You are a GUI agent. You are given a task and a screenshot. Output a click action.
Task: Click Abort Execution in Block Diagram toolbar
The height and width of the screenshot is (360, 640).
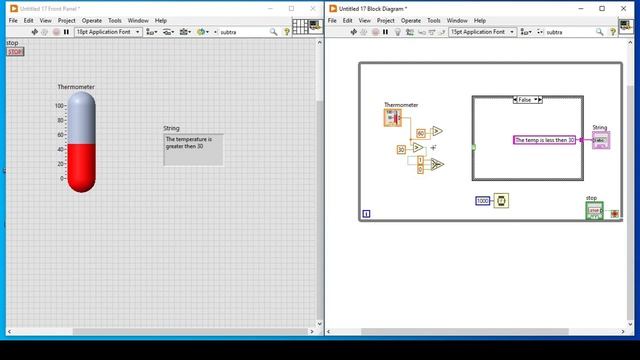point(375,32)
